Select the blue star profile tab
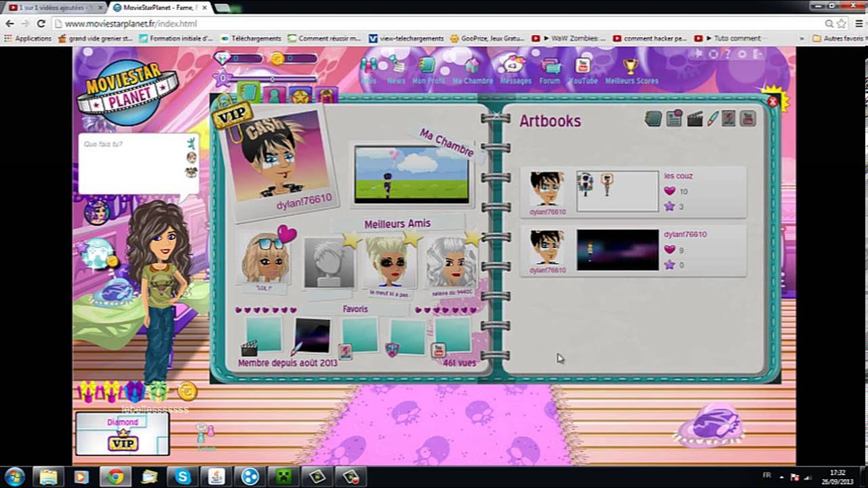The width and height of the screenshot is (868, 488). click(300, 96)
